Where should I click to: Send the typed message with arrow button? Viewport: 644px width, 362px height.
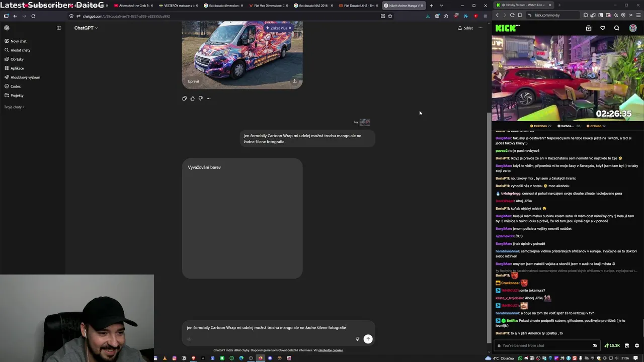point(368,339)
